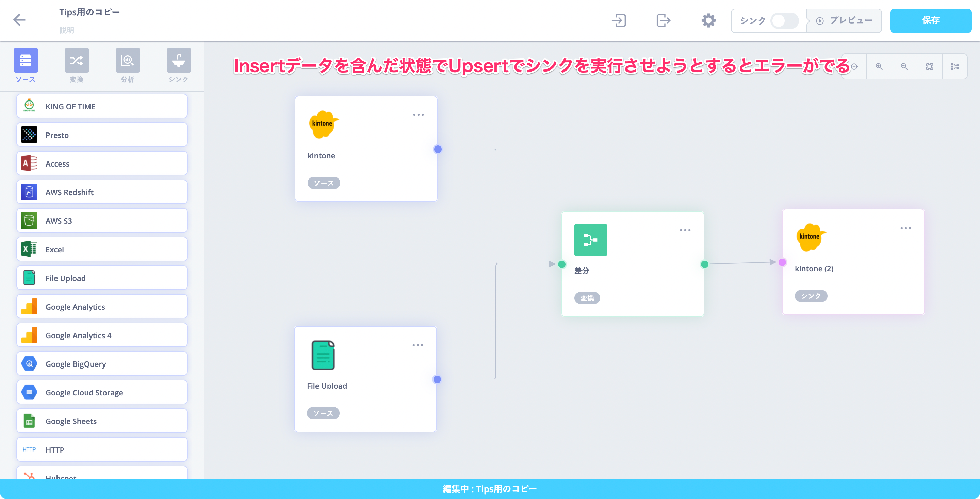Screen dimensions: 980x499
Task: Open kintone (2) node options menu
Action: pos(905,228)
